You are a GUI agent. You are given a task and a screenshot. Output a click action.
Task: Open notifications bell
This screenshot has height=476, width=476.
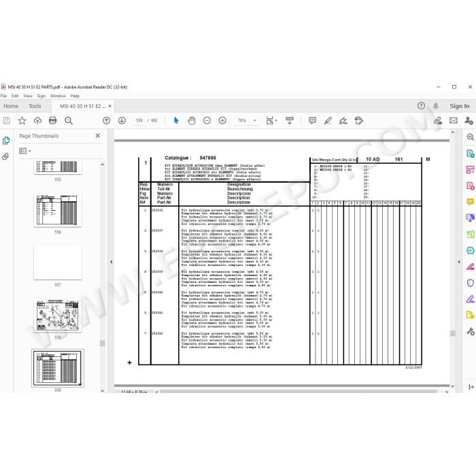click(436, 105)
